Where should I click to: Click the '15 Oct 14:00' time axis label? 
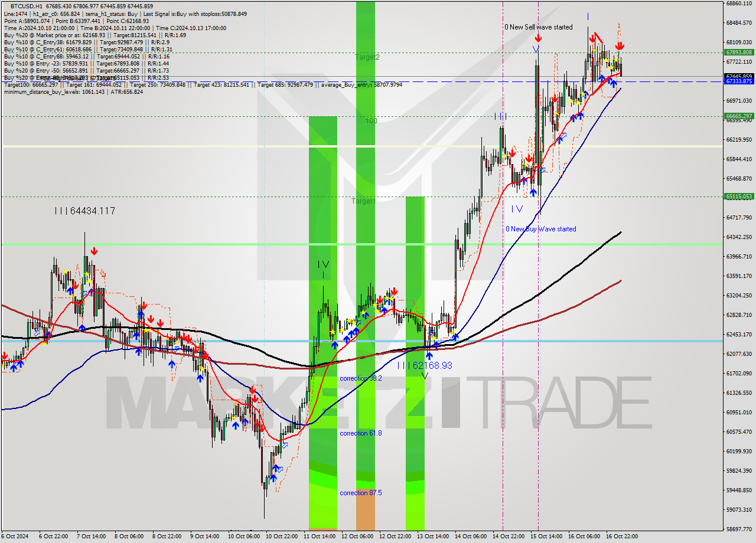[546, 537]
